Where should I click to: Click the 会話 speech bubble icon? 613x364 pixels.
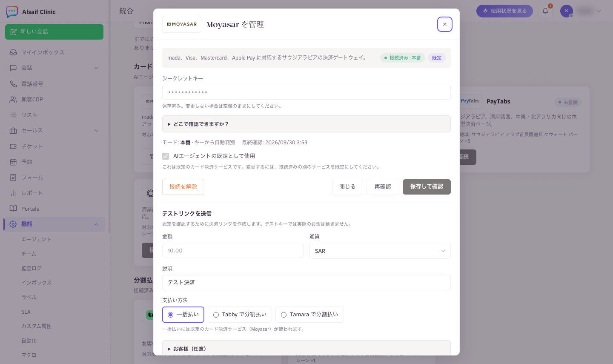click(13, 68)
